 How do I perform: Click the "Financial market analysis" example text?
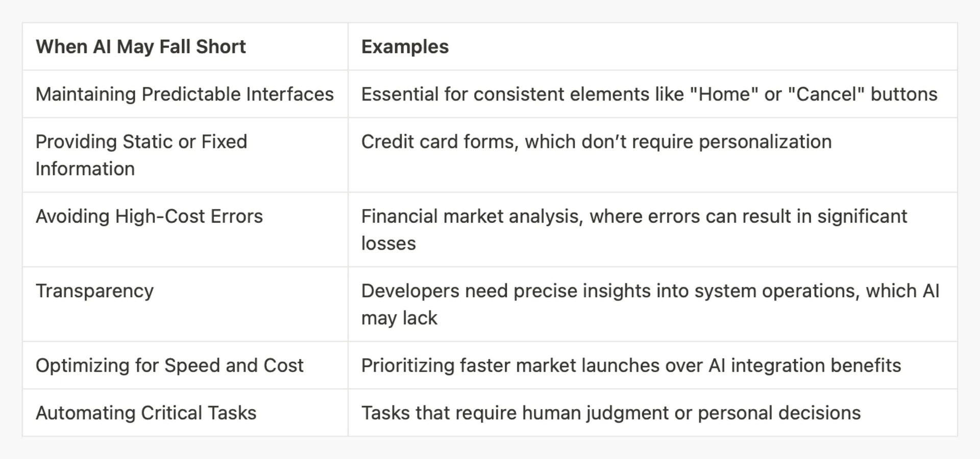(x=471, y=216)
